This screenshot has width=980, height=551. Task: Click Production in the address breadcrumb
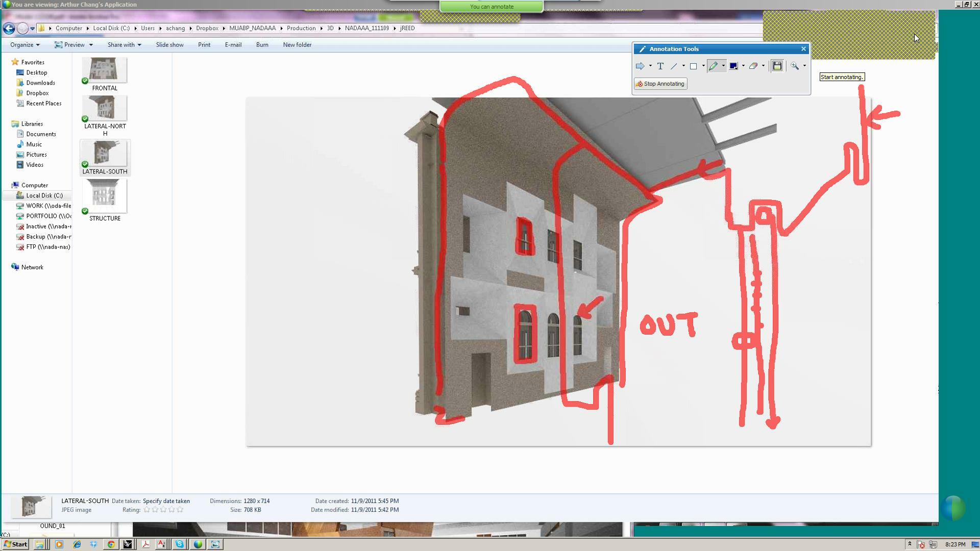coord(301,28)
